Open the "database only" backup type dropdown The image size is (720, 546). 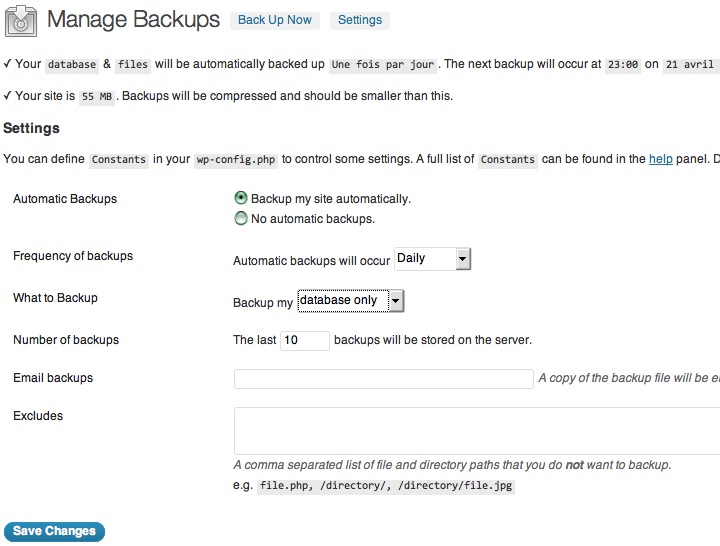[x=350, y=301]
